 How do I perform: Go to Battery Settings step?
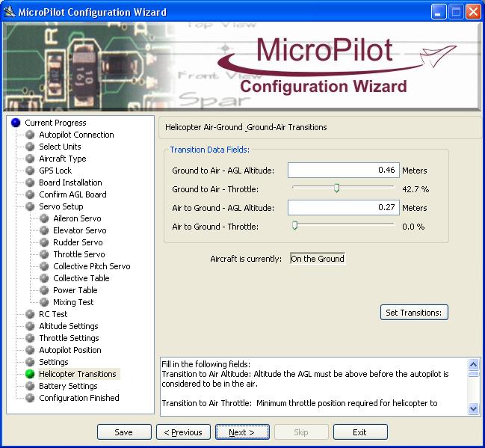point(68,386)
